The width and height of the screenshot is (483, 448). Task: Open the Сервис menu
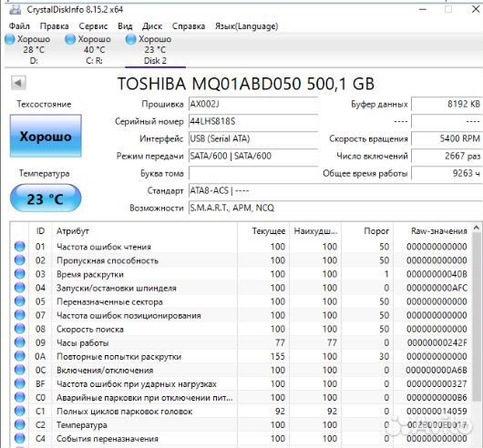tap(93, 26)
